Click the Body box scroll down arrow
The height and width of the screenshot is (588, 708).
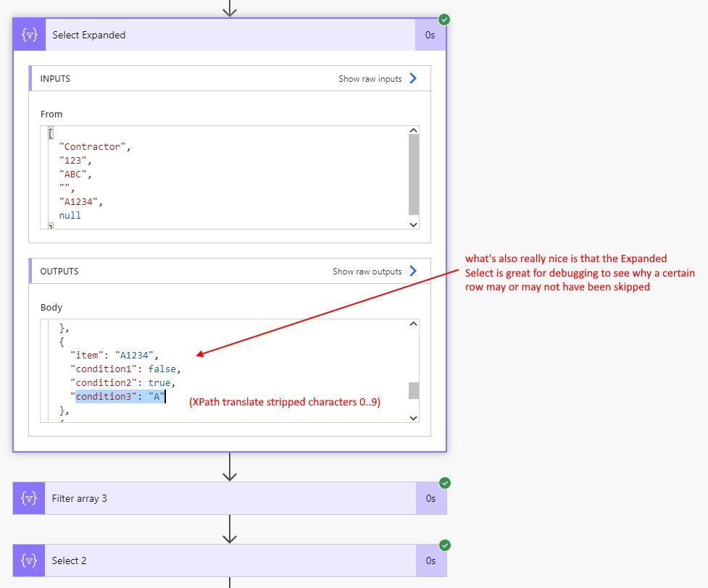click(413, 418)
